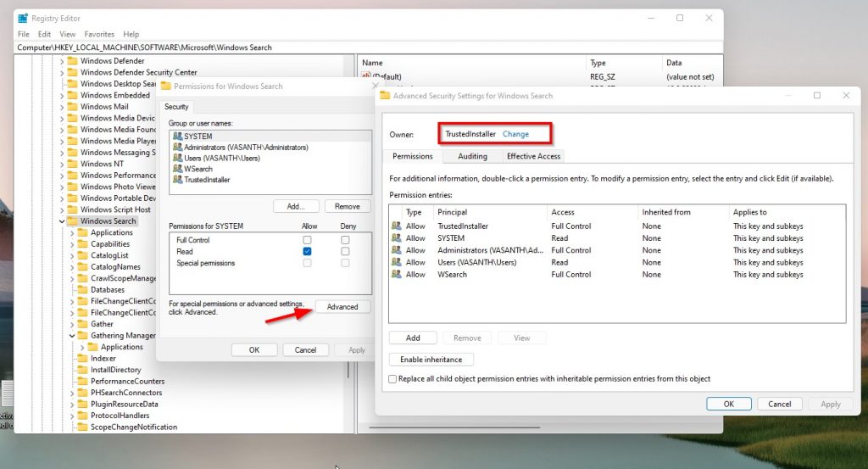This screenshot has width=868, height=469.
Task: Open the Edit menu
Action: 44,34
